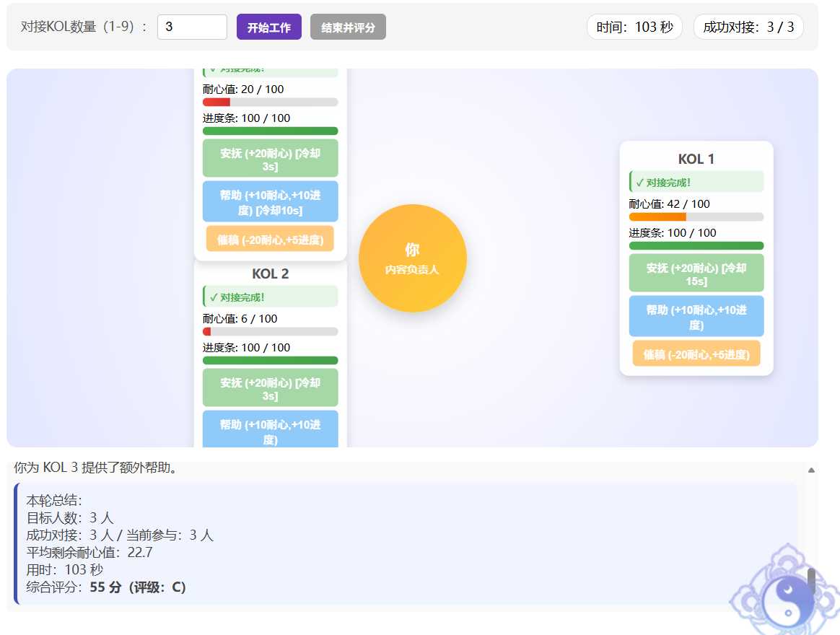Click KOL 1's 催稿 button

point(696,354)
